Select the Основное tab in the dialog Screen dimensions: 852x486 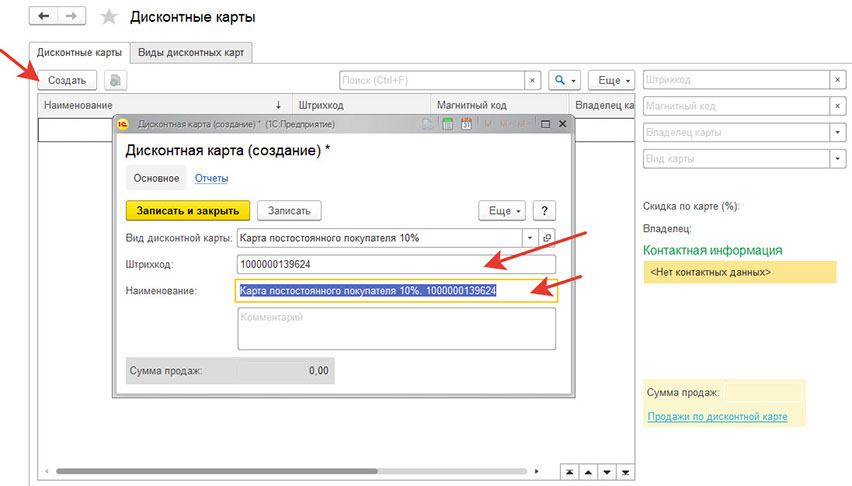pyautogui.click(x=156, y=178)
